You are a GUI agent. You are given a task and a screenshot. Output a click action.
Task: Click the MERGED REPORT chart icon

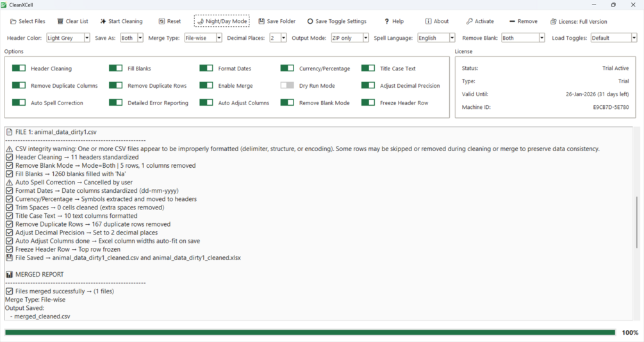coord(9,274)
